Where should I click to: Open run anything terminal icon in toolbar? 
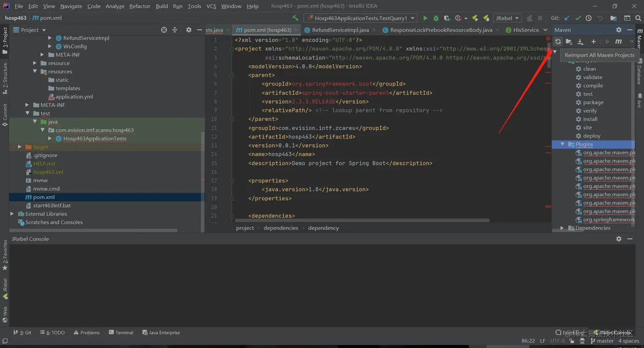click(627, 18)
